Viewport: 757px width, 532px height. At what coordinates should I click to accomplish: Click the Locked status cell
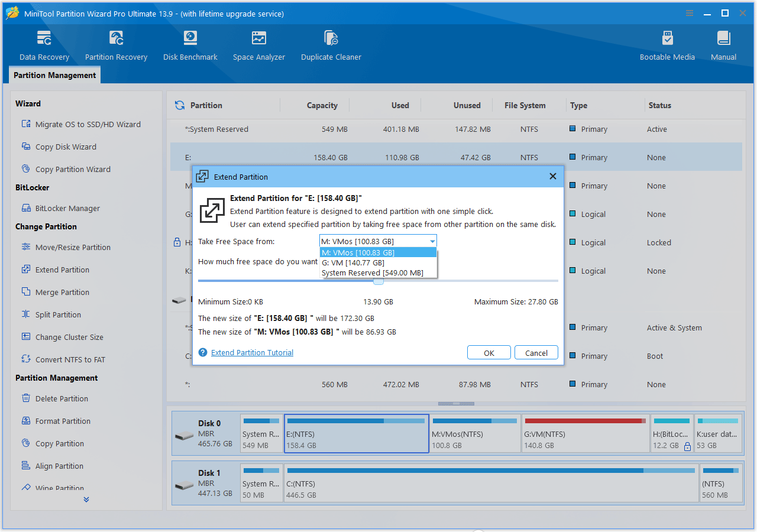point(659,242)
